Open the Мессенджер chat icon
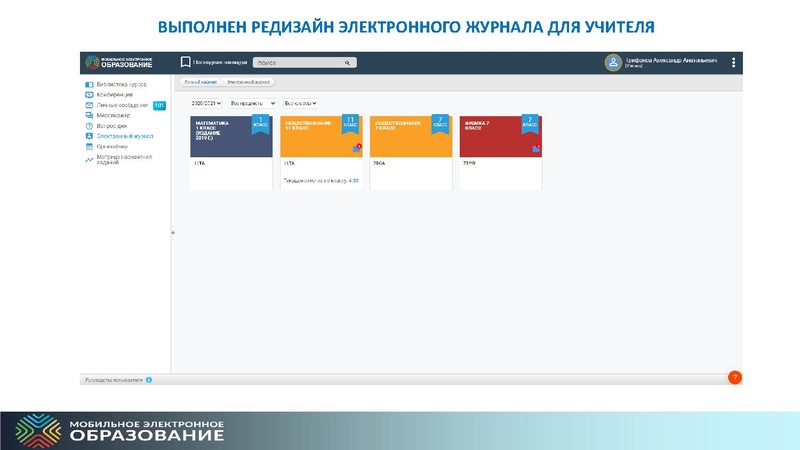Image resolution: width=800 pixels, height=450 pixels. [89, 115]
